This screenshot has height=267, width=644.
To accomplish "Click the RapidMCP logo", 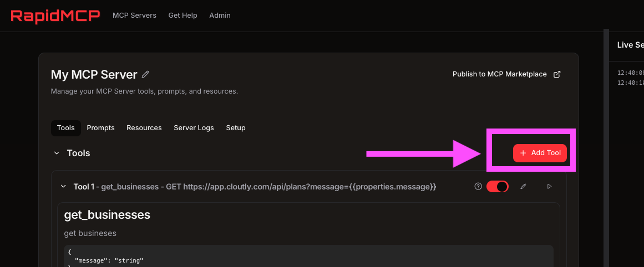I will [55, 16].
